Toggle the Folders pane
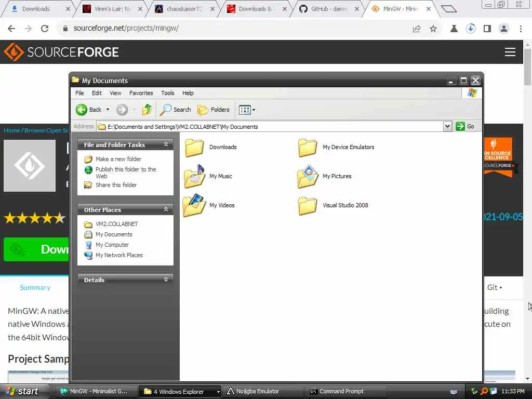This screenshot has height=399, width=532. 214,110
